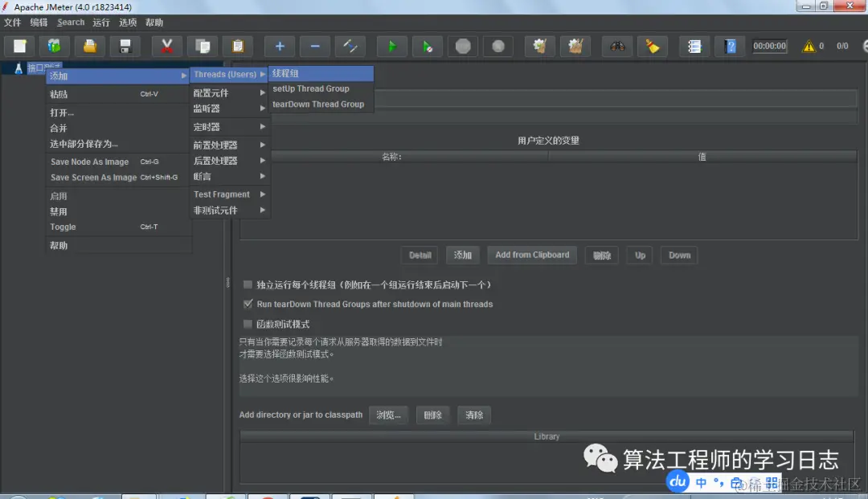
Task: Click the 浏览 button to add classpath jar
Action: pyautogui.click(x=389, y=415)
